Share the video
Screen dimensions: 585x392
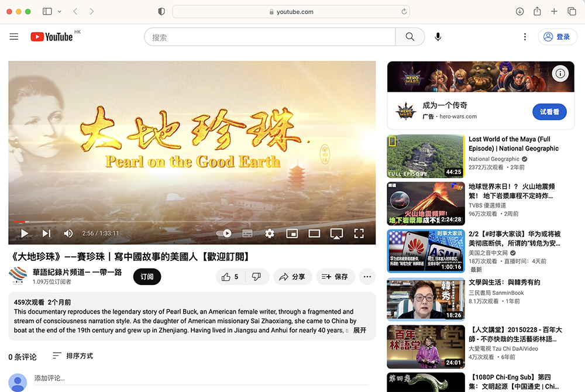pos(293,277)
